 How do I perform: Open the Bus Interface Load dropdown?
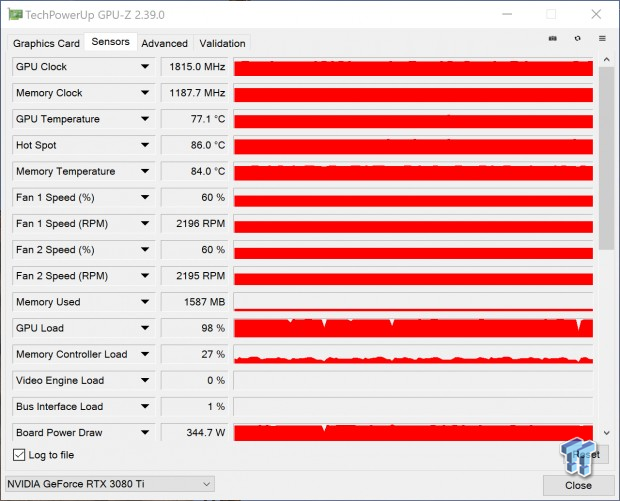click(145, 406)
